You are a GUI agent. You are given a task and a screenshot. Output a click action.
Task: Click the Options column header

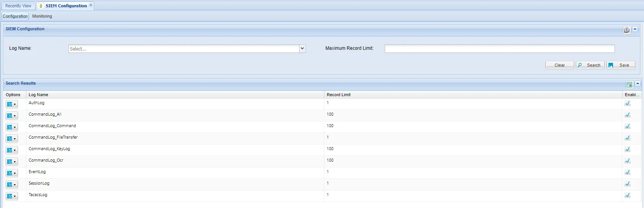tap(15, 95)
